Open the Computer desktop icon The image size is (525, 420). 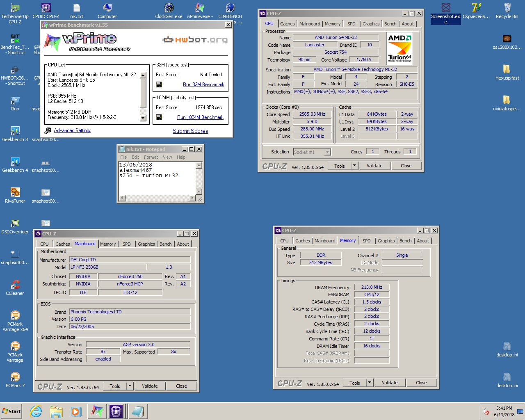tap(107, 11)
